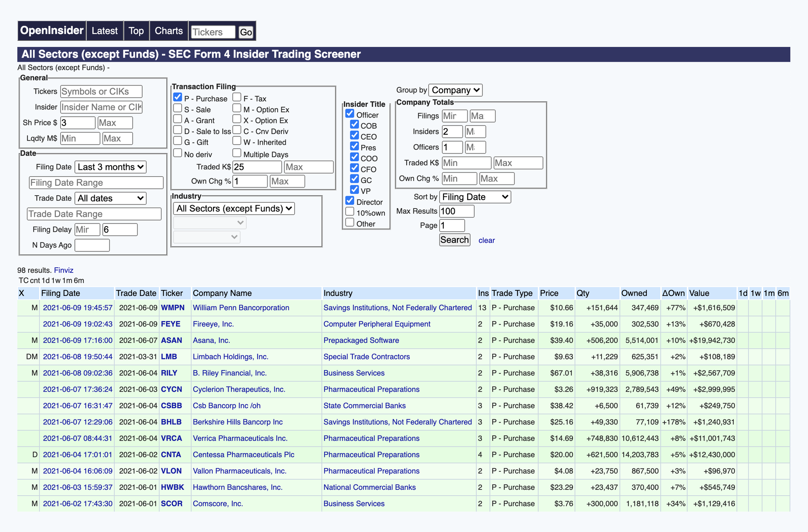Open Cyclerion Therapeutics, Inc. link
Image resolution: width=808 pixels, height=532 pixels.
click(239, 389)
